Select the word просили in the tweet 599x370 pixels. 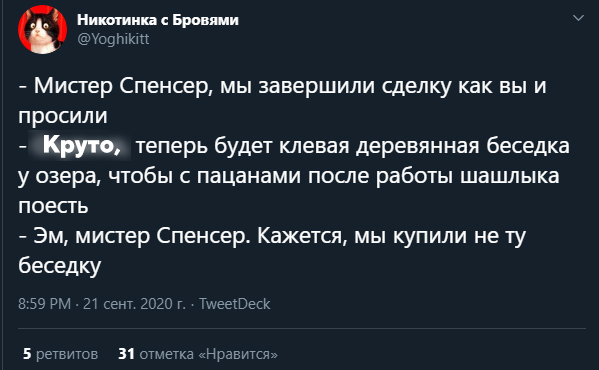coord(63,116)
